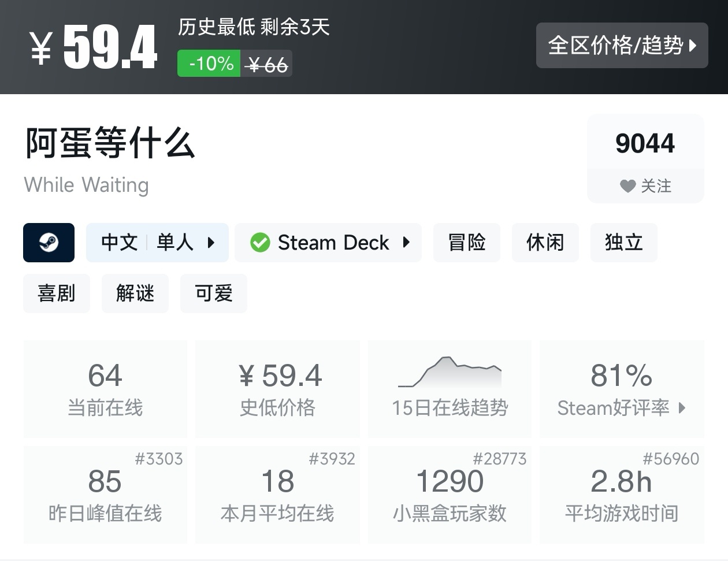Open 小黑盒玩家数 player count card

tap(450, 495)
